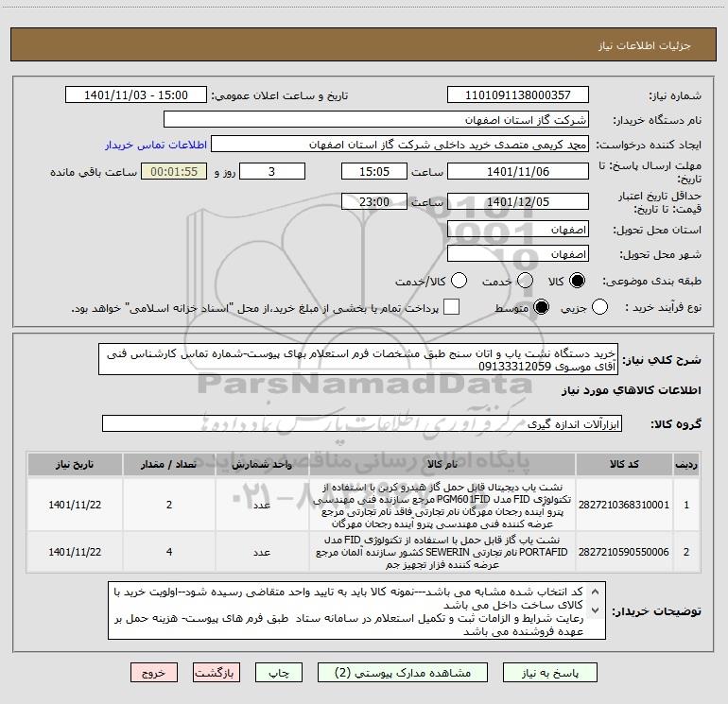The height and width of the screenshot is (704, 728).
Task: Click quantity 4 in row two
Action: [x=169, y=552]
